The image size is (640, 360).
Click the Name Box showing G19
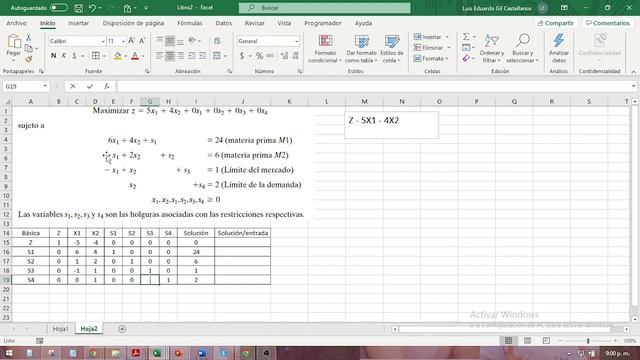click(25, 87)
